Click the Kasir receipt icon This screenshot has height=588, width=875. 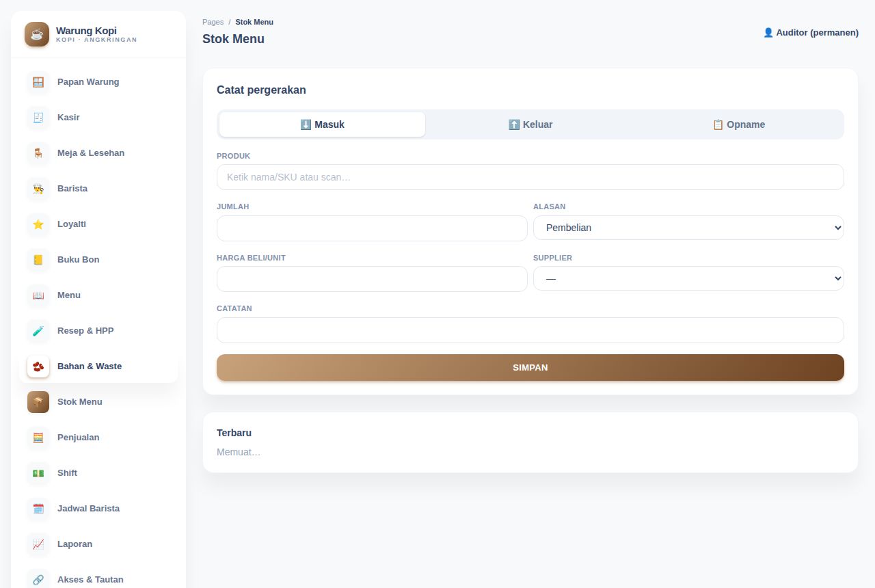click(x=38, y=118)
